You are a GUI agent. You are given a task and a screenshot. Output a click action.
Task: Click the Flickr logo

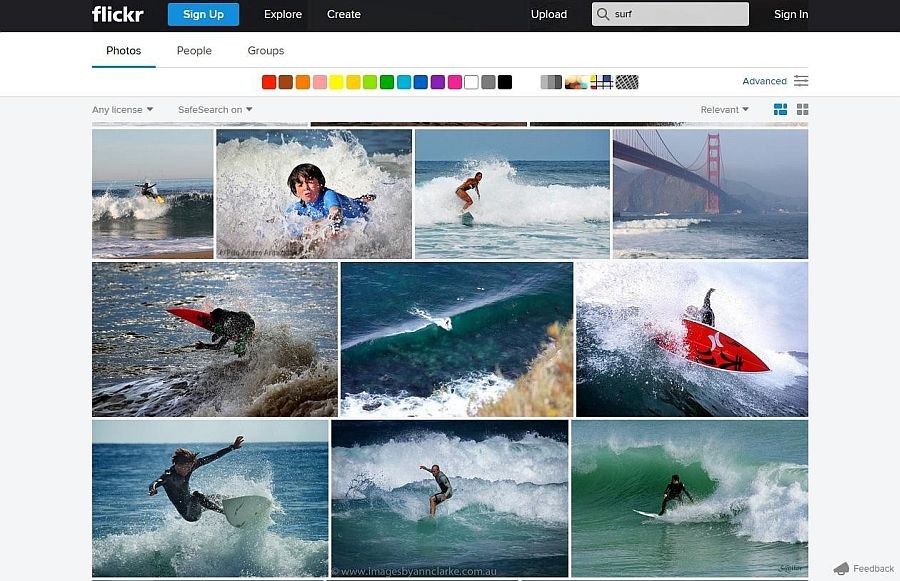coord(117,14)
